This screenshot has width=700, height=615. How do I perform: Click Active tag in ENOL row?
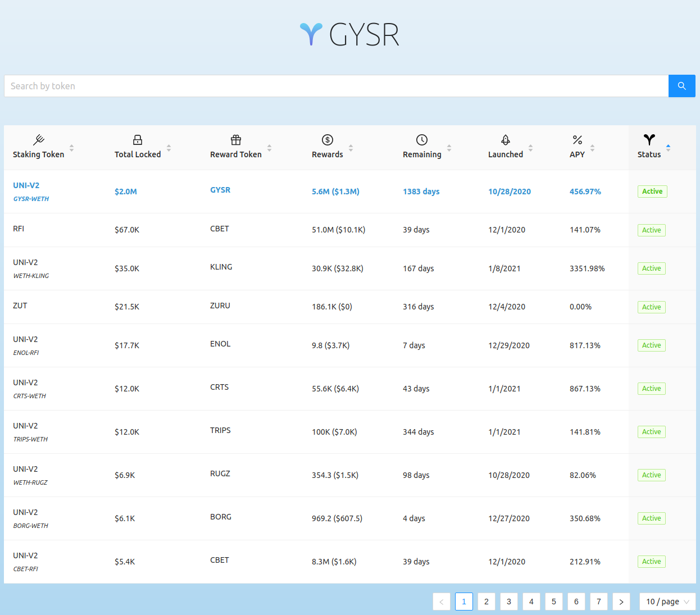(652, 345)
